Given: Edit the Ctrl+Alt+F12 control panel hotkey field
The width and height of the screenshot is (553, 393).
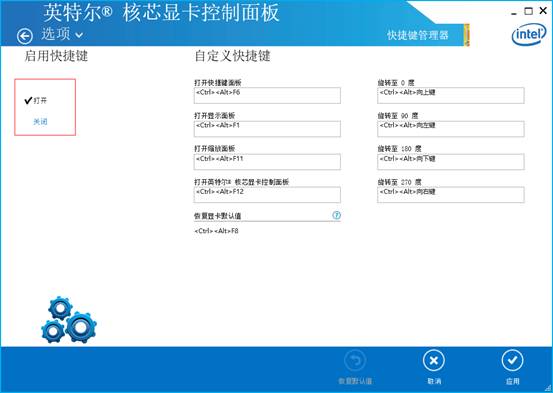Looking at the screenshot, I should pyautogui.click(x=267, y=195).
